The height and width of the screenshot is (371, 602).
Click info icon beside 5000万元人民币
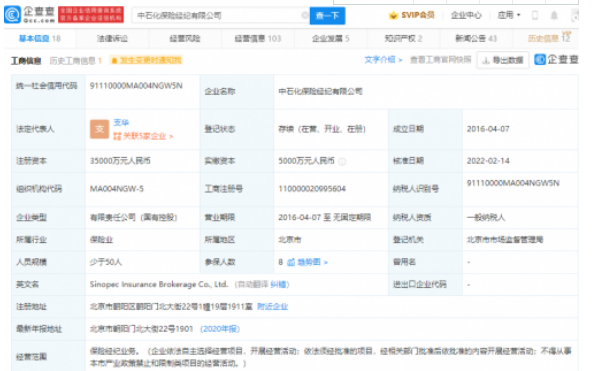pos(342,162)
